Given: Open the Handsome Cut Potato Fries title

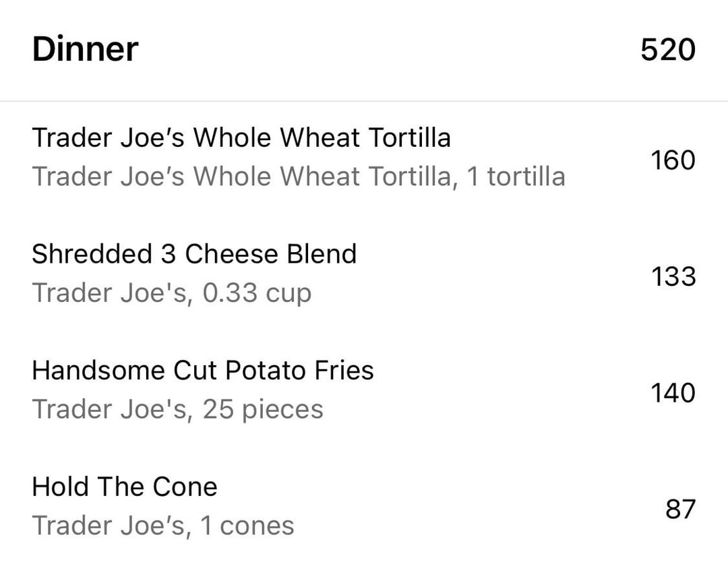Looking at the screenshot, I should [202, 370].
